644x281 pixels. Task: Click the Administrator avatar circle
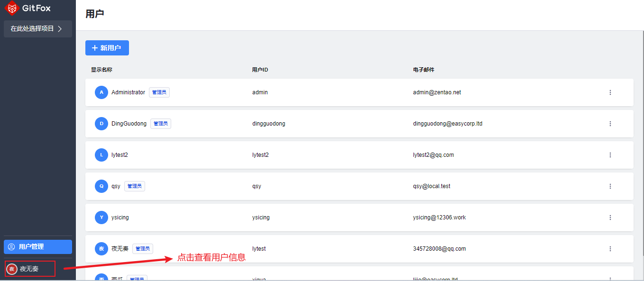coord(101,92)
